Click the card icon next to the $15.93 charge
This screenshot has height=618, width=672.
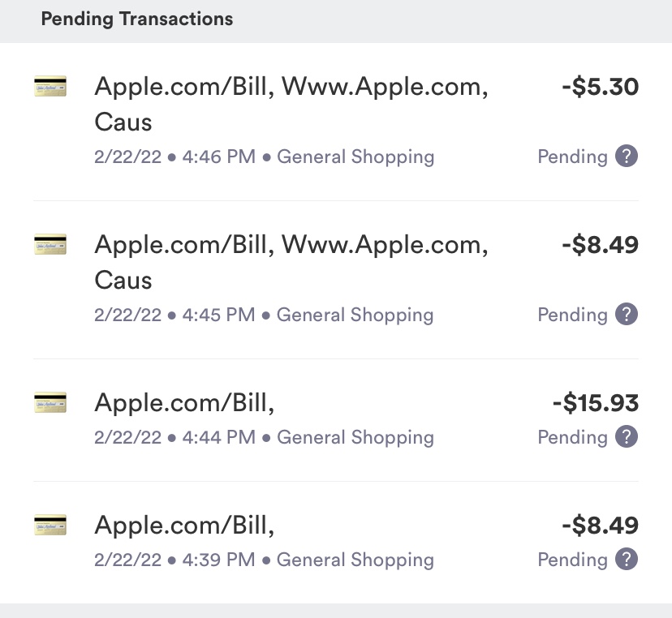[51, 402]
